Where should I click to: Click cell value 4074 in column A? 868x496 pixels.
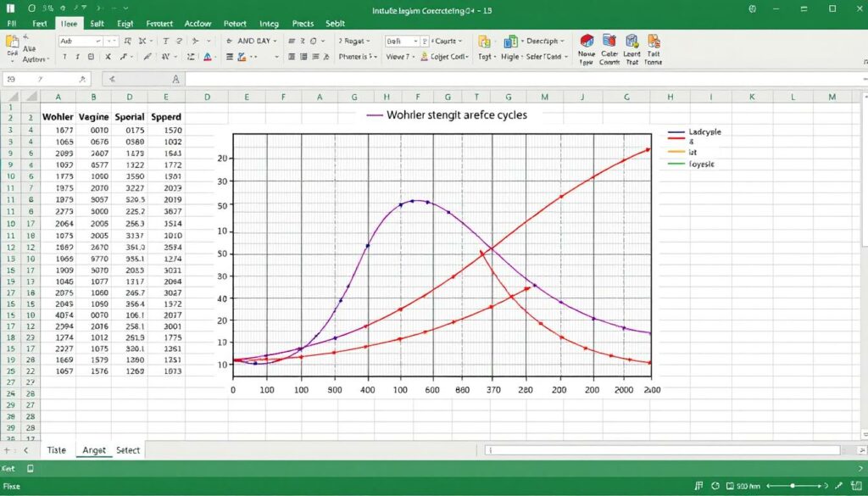coord(64,315)
